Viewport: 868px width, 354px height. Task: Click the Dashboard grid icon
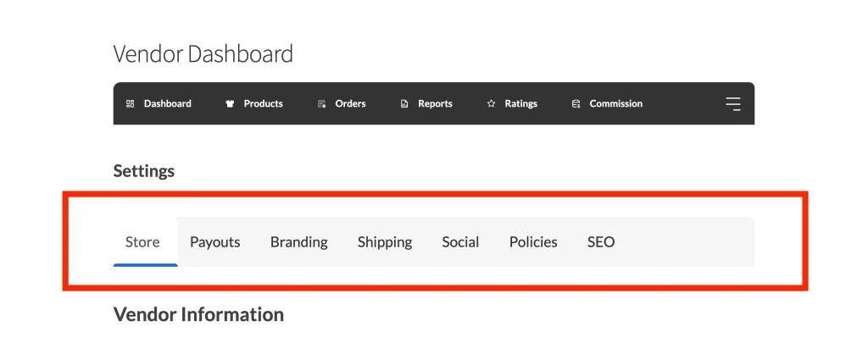[131, 104]
